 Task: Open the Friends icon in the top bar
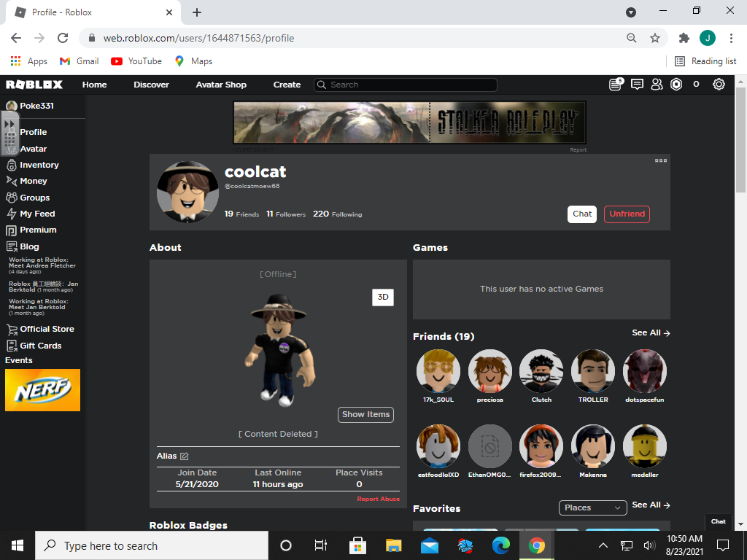[657, 85]
